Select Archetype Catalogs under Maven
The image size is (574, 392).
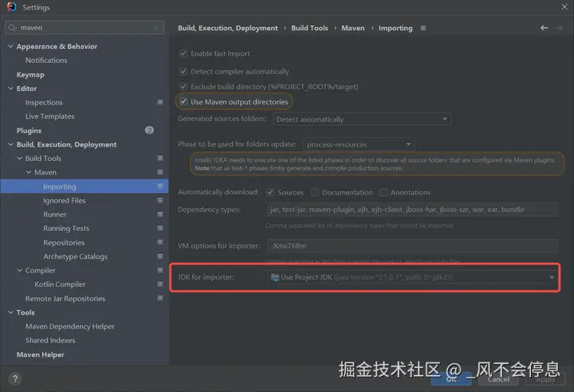[x=76, y=257]
